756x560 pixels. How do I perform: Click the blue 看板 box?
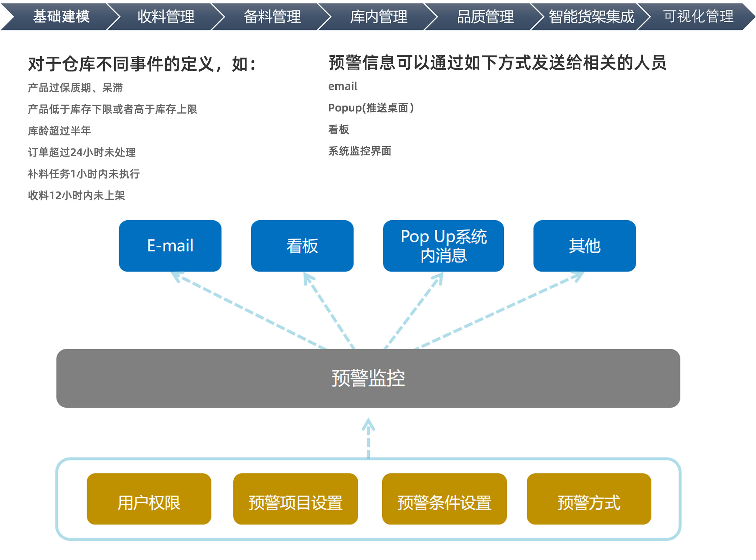302,246
